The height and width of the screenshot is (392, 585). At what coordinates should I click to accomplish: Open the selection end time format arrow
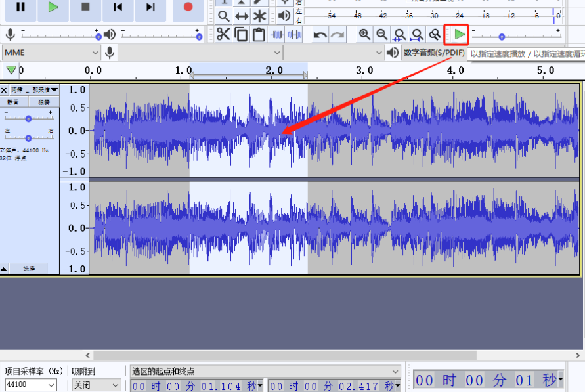coord(397,385)
